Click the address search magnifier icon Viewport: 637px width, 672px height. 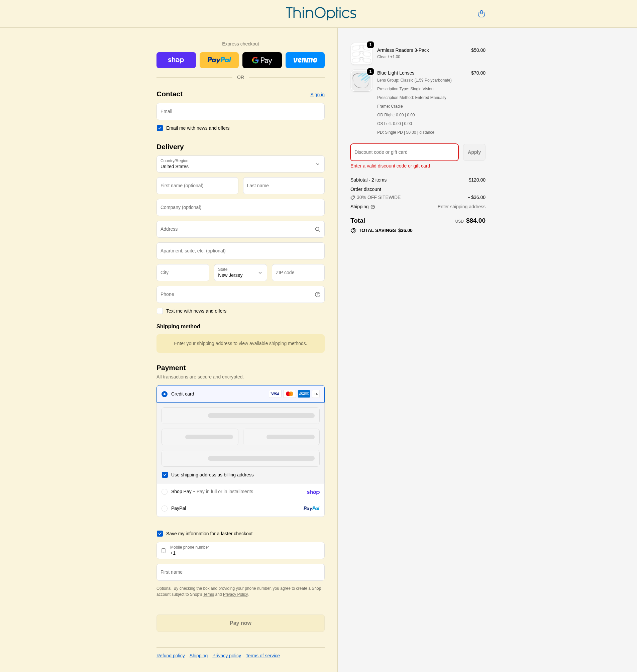[317, 229]
